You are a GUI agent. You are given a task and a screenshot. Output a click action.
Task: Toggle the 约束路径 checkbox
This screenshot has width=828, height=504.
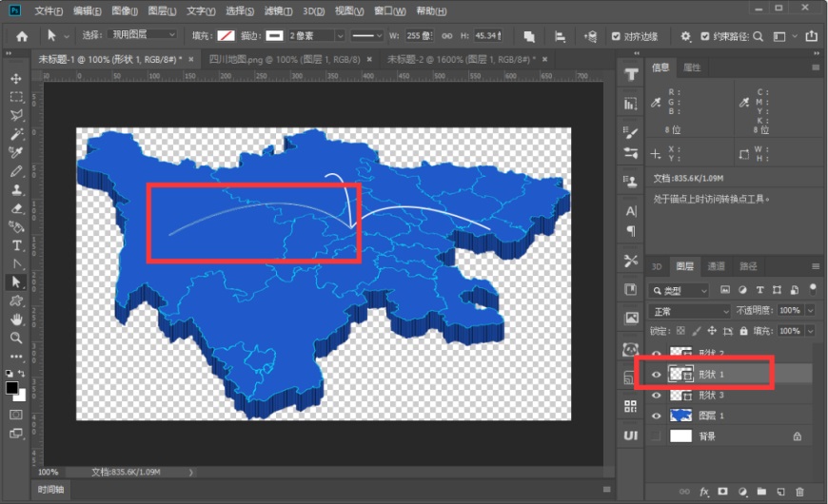pos(704,36)
